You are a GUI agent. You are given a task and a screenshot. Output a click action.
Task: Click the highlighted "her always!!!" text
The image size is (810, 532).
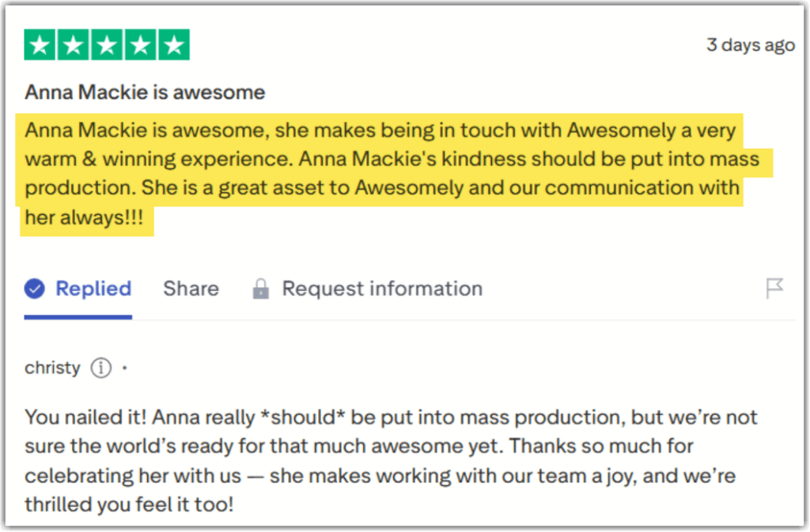coord(85,217)
